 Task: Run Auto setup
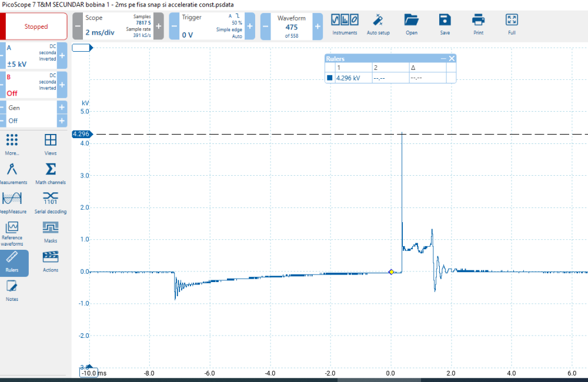378,24
